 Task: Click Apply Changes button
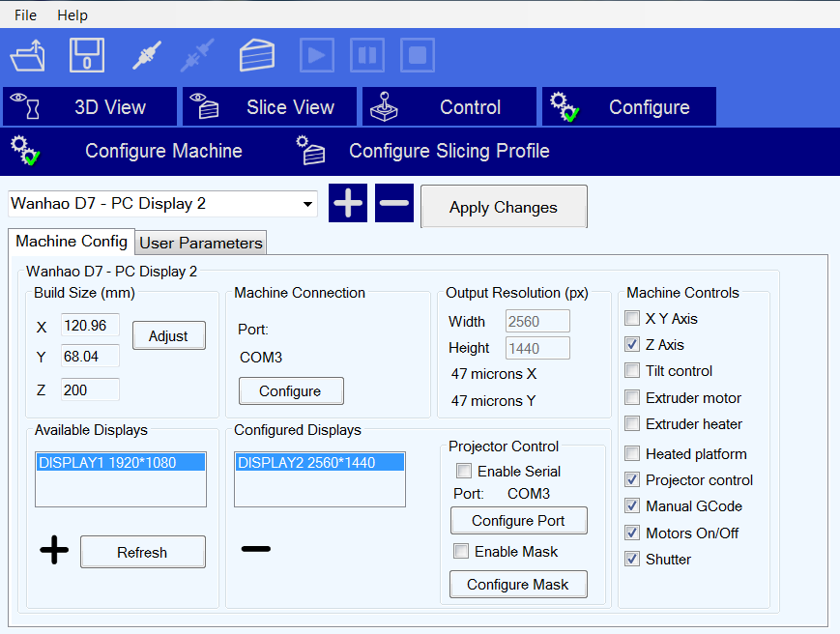[x=504, y=207]
